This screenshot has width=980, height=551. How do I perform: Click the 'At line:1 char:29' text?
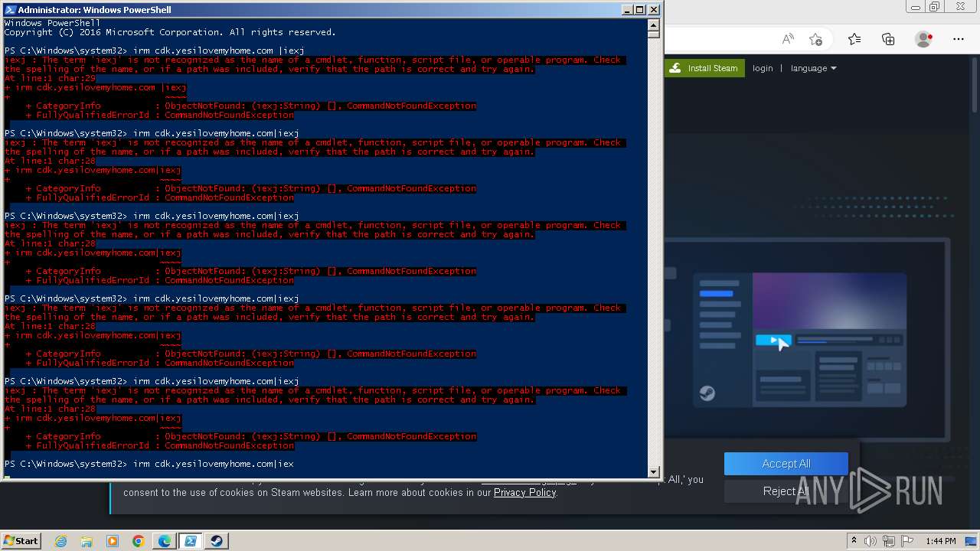50,78
